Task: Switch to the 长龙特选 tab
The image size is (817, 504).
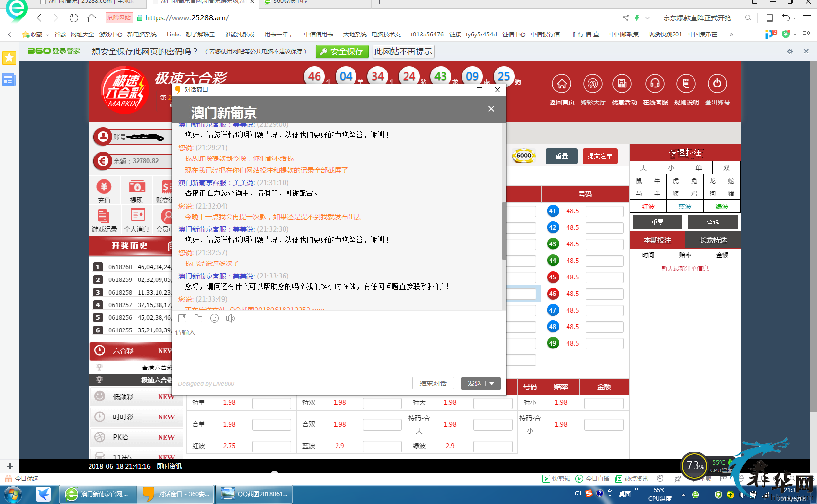Action: coord(713,240)
